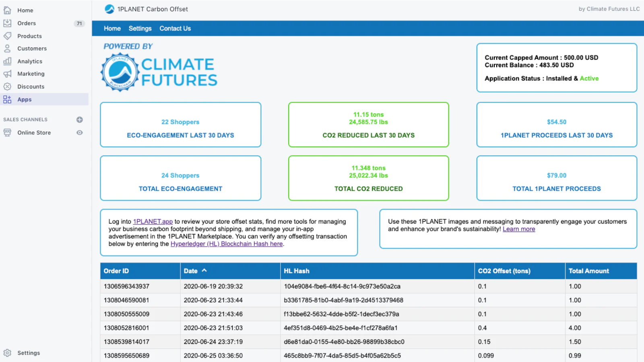Click the 'by Climate Futures LLC' text
The width and height of the screenshot is (644, 362).
pos(609,9)
